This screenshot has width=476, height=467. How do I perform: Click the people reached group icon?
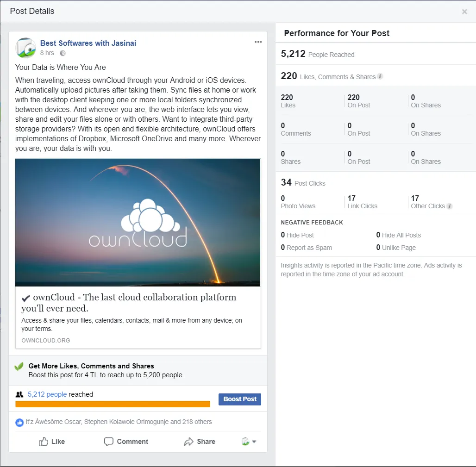coord(19,394)
